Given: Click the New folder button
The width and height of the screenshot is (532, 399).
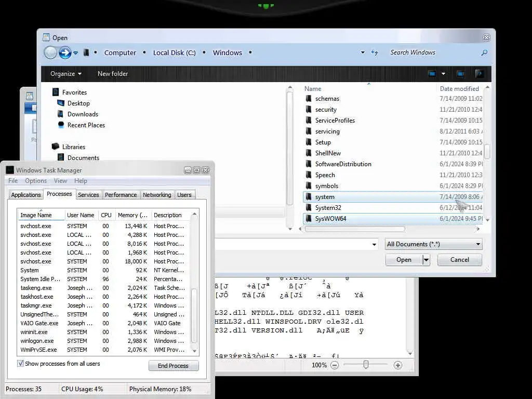Looking at the screenshot, I should click(x=113, y=74).
